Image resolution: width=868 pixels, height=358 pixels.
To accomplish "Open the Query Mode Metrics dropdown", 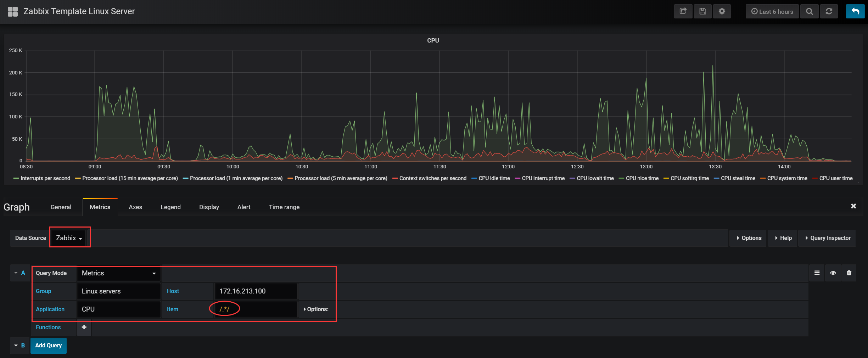I will [x=119, y=273].
